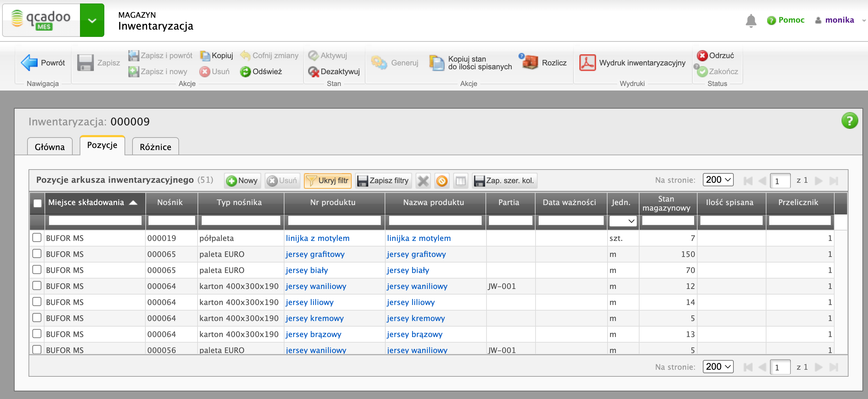Viewport: 868px width, 399px height.
Task: Check the linijka z motylem row checkbox
Action: [x=37, y=238]
